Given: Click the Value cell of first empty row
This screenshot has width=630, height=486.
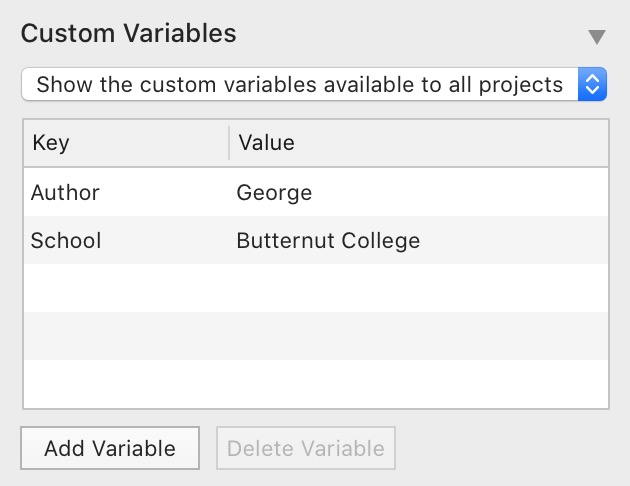Looking at the screenshot, I should point(418,288).
